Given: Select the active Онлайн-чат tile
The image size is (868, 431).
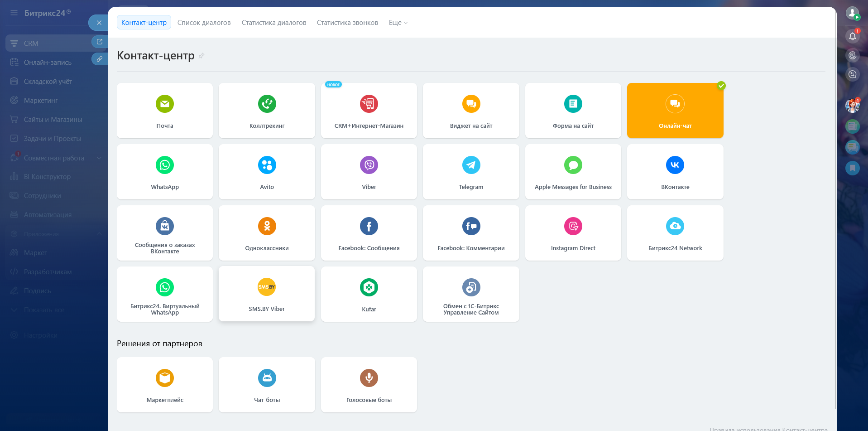Looking at the screenshot, I should tap(675, 111).
